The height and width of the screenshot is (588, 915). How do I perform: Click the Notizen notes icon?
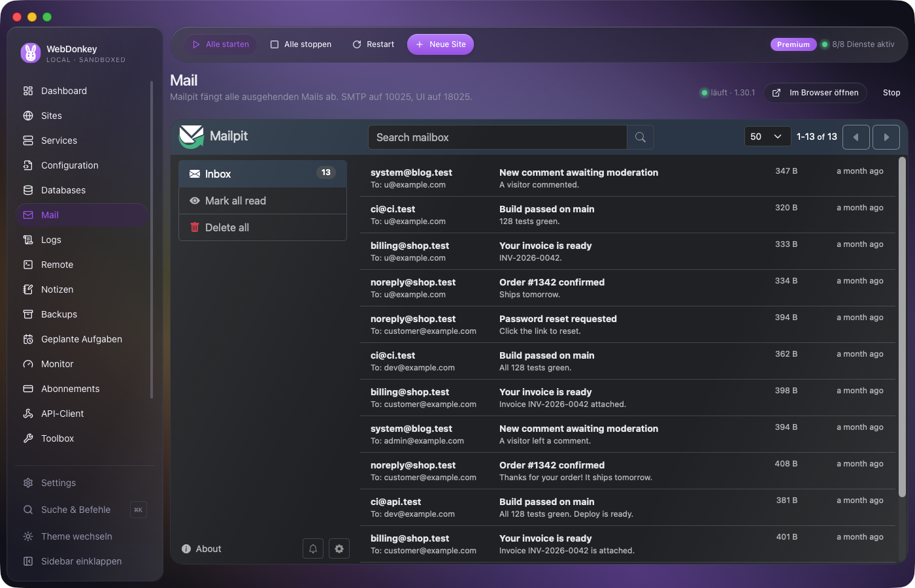click(x=28, y=289)
